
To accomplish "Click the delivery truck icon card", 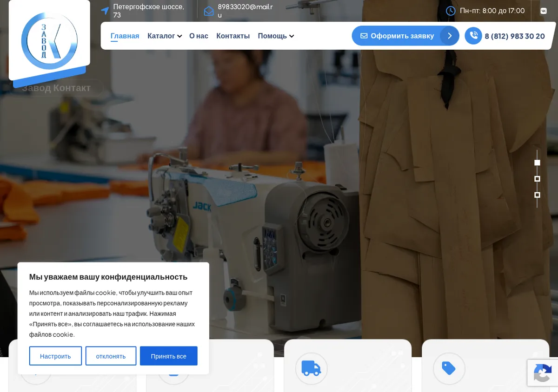I will click(x=312, y=369).
